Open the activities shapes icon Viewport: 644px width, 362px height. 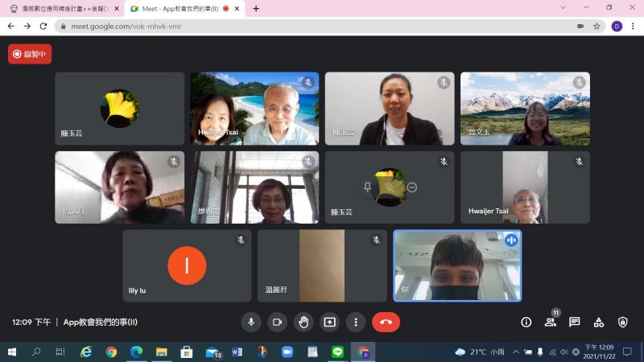(599, 322)
